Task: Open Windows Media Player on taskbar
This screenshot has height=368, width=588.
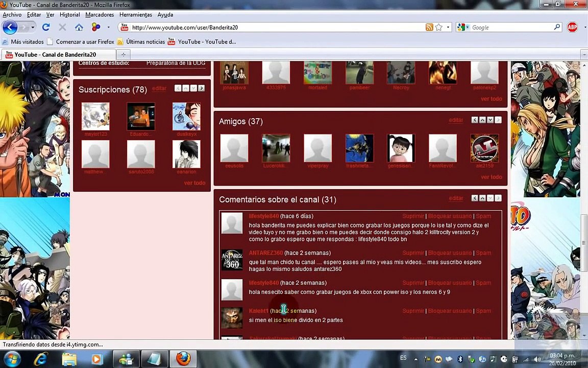Action: (x=96, y=359)
